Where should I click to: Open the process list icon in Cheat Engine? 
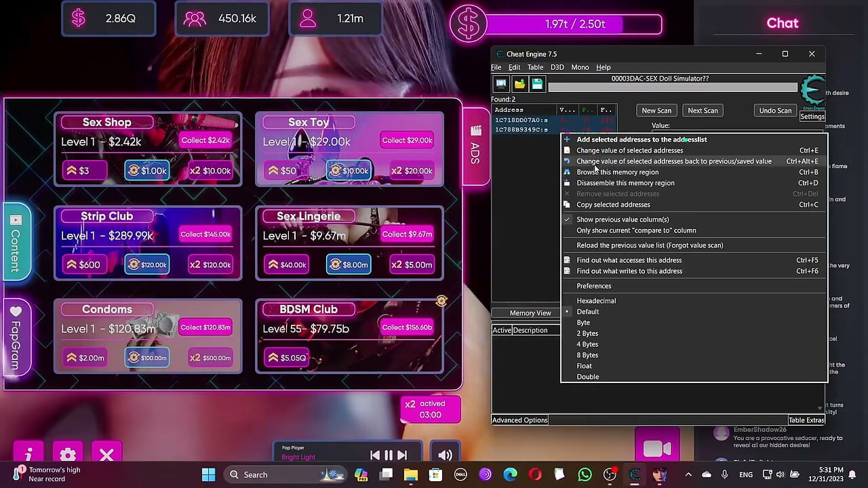(x=501, y=84)
